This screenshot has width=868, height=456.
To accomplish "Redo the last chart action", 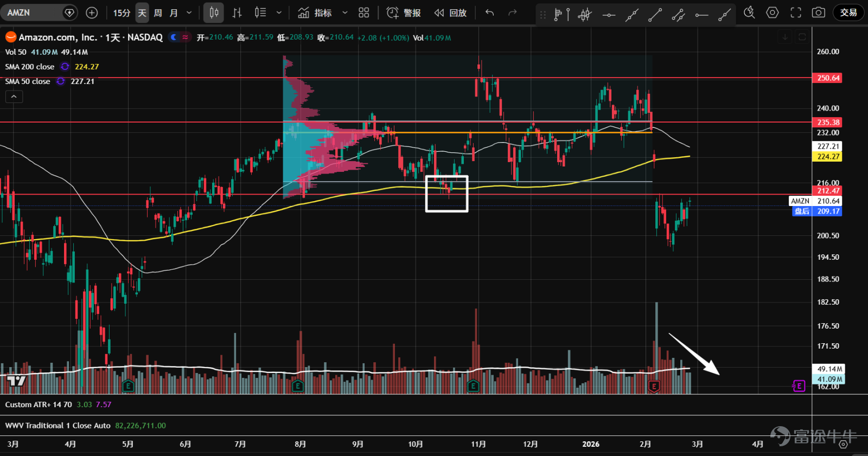I will 513,12.
